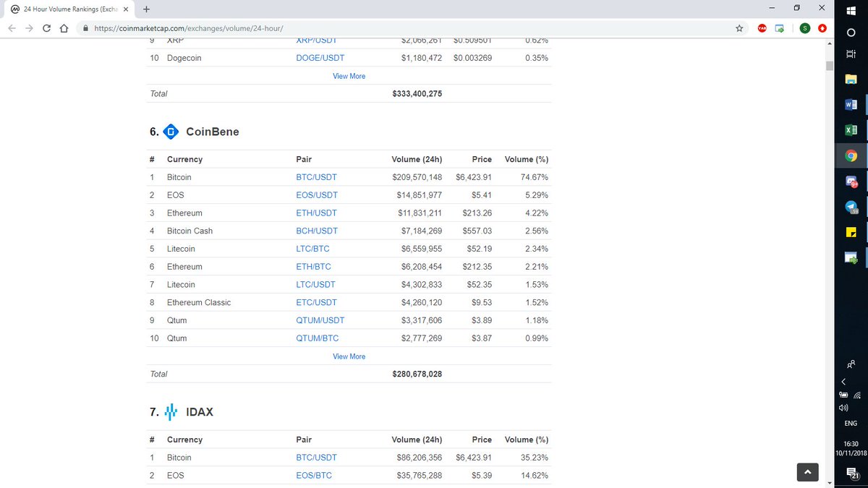Screen dimensions: 868x488
Task: Open Microsoft Excel from taskbar
Action: [851, 130]
